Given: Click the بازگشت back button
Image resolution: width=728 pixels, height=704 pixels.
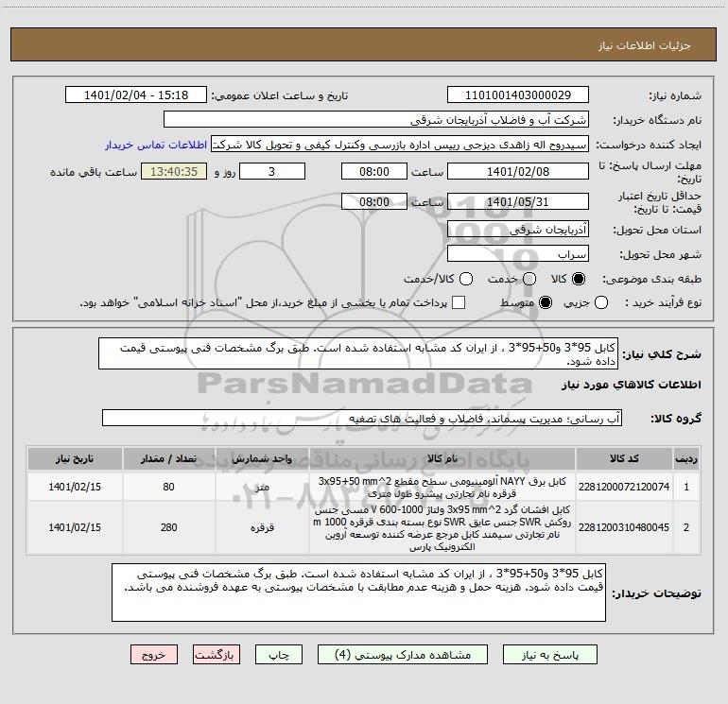Looking at the screenshot, I should (217, 655).
